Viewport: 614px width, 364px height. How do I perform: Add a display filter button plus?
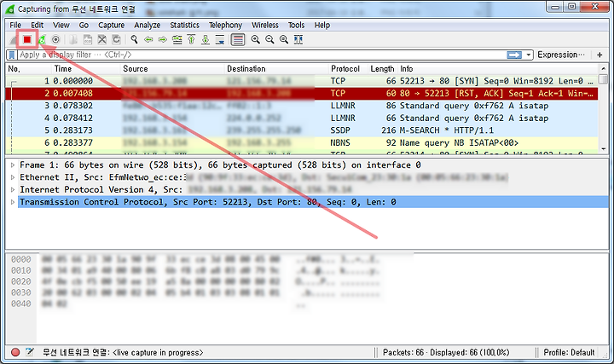pyautogui.click(x=600, y=55)
